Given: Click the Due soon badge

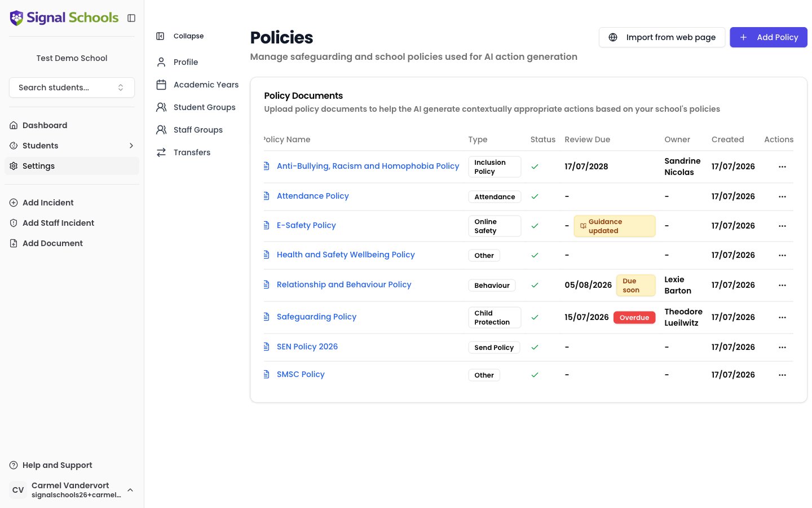Looking at the screenshot, I should click(x=636, y=285).
